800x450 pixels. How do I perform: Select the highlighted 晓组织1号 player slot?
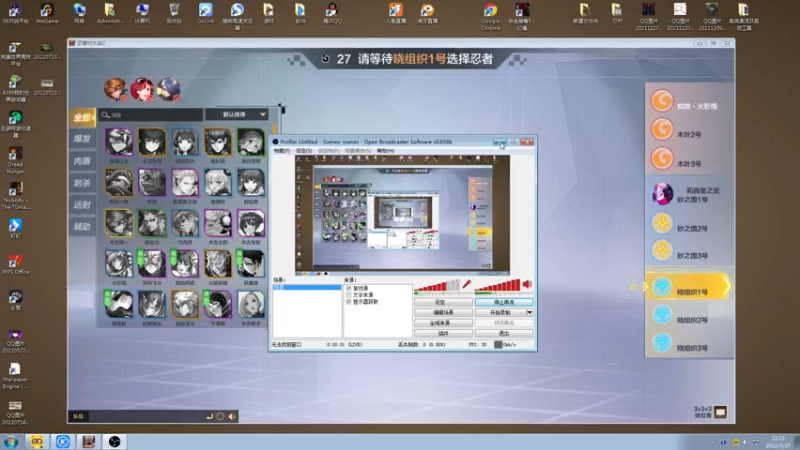point(689,287)
